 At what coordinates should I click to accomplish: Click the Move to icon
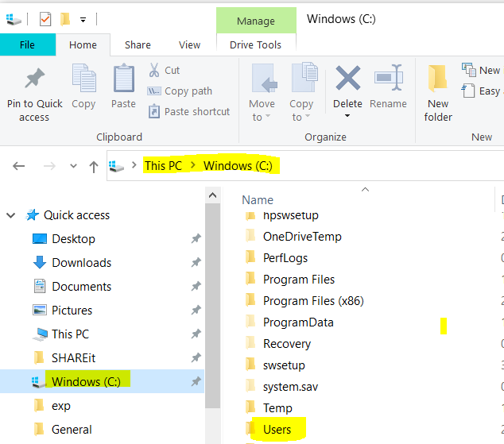264,78
